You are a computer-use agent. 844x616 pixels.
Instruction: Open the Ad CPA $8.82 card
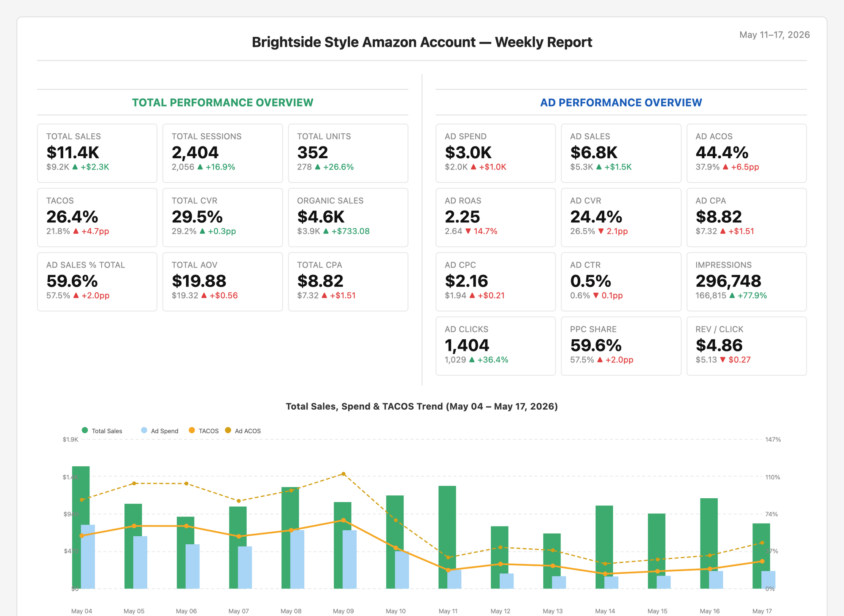point(747,217)
